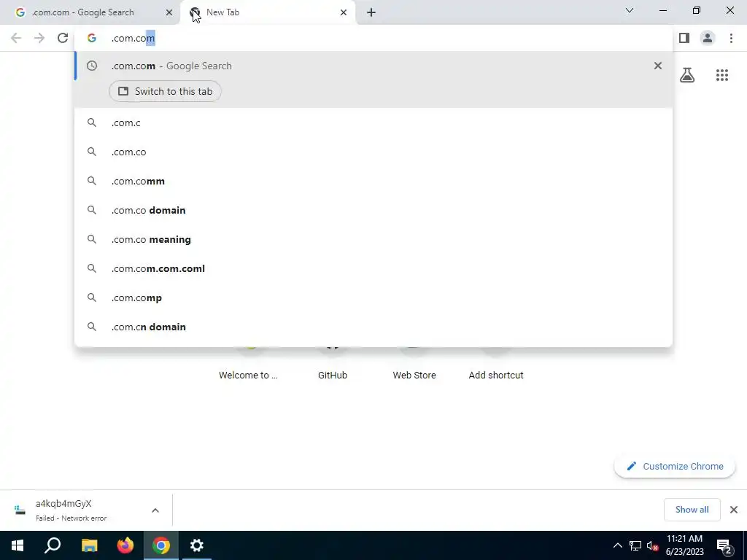Click the Chrome taskbar icon
The height and width of the screenshot is (560, 747).
(x=161, y=545)
